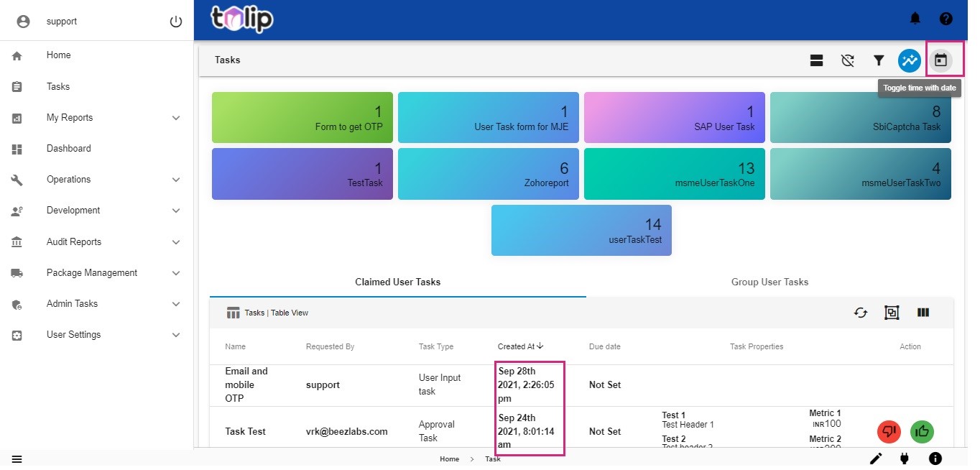Select the Task Test row name
980x470 pixels.
pos(245,432)
